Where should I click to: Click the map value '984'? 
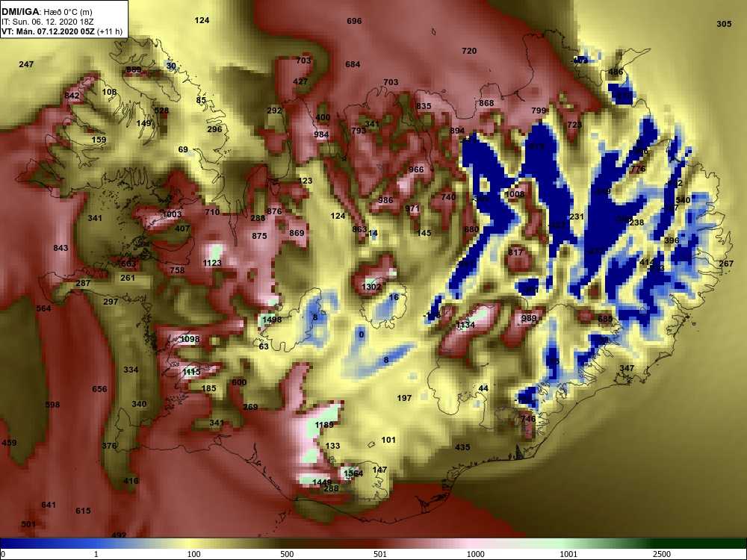tap(321, 134)
